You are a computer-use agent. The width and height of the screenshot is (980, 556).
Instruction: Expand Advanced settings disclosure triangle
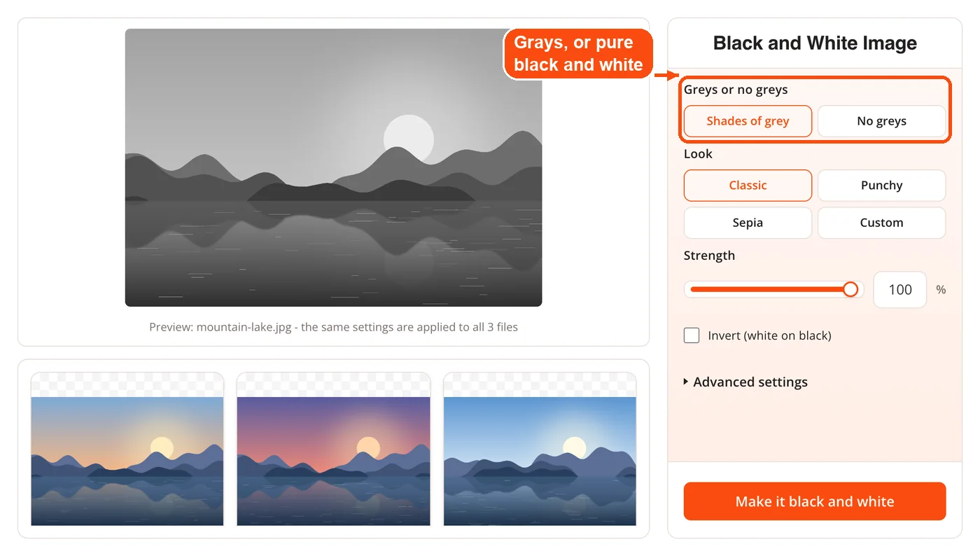(x=686, y=382)
